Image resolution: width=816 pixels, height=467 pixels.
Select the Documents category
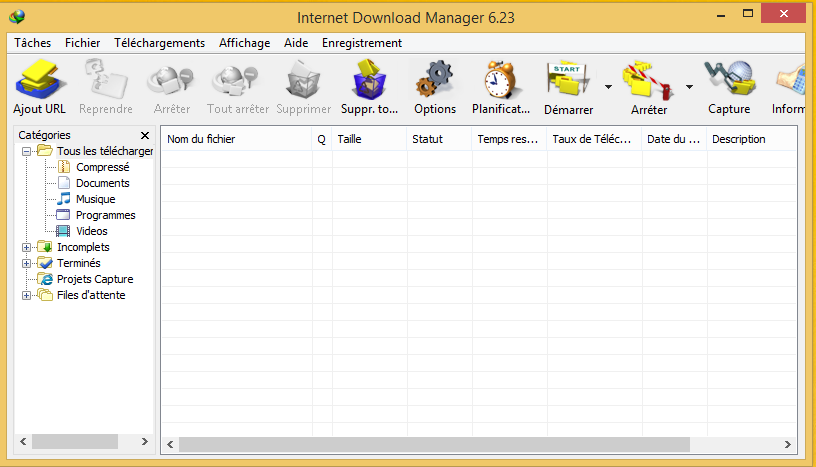click(x=103, y=183)
